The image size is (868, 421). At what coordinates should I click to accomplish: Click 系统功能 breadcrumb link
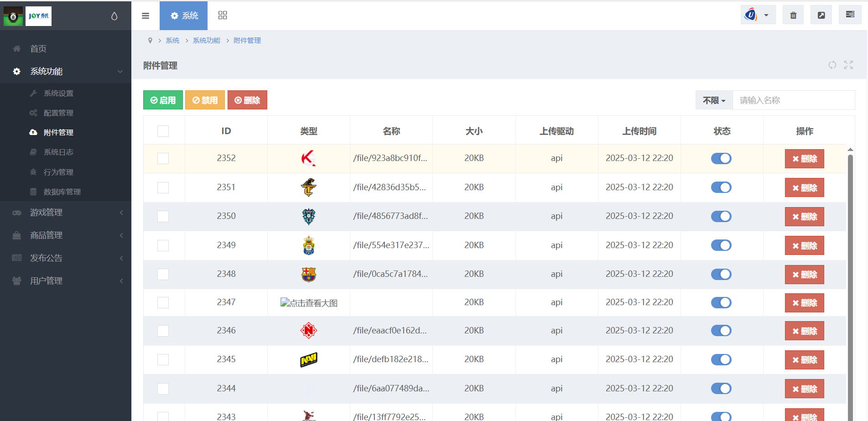point(206,41)
